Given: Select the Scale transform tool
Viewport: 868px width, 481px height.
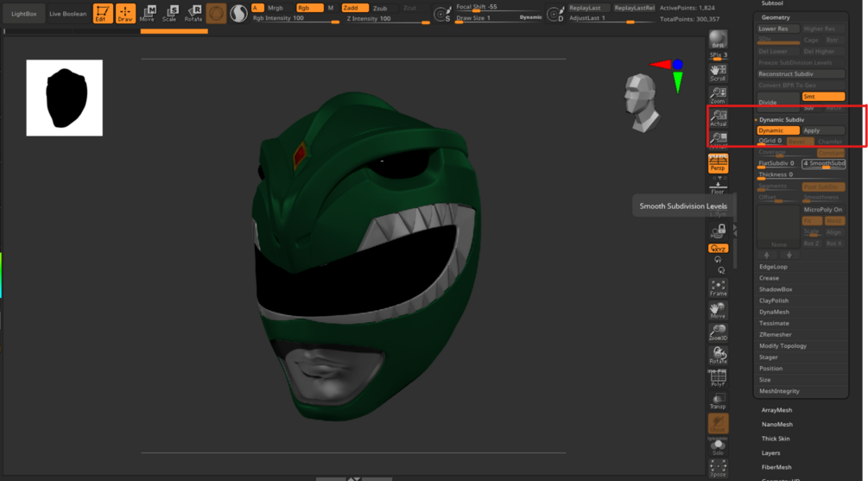Looking at the screenshot, I should (x=170, y=13).
